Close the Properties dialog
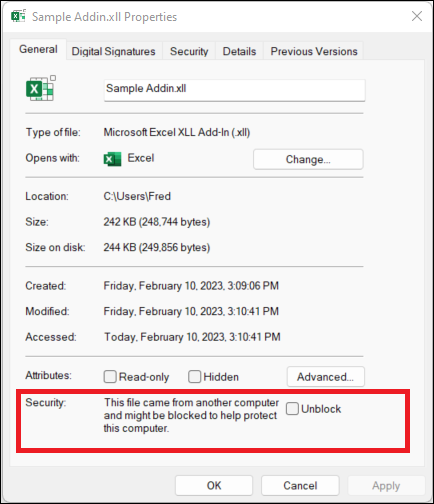 point(417,16)
